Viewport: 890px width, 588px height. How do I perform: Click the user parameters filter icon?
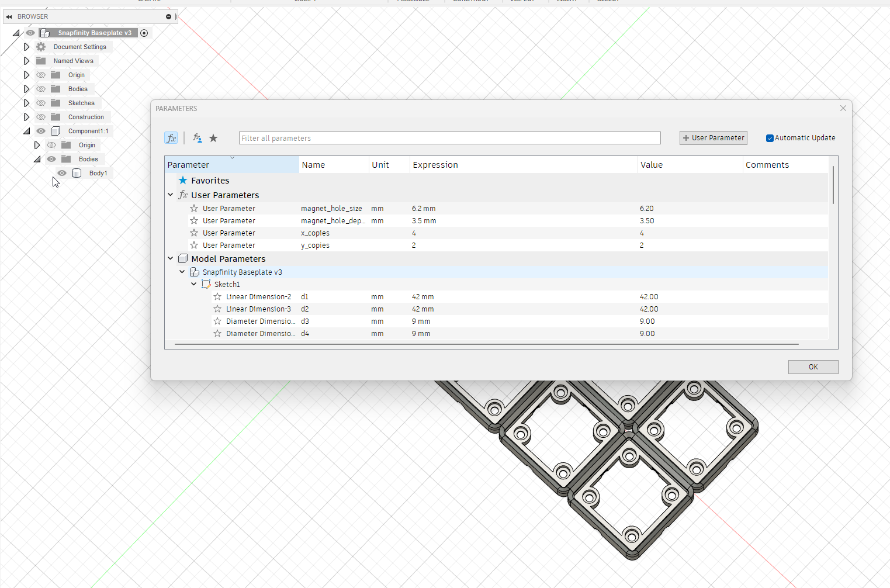point(198,138)
